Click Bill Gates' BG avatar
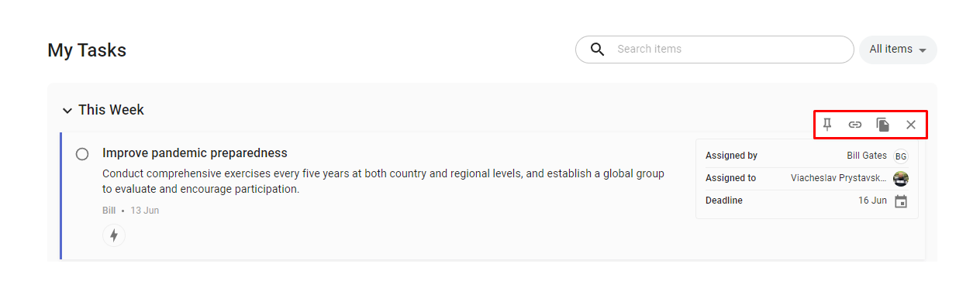980x288 pixels. coord(901,156)
